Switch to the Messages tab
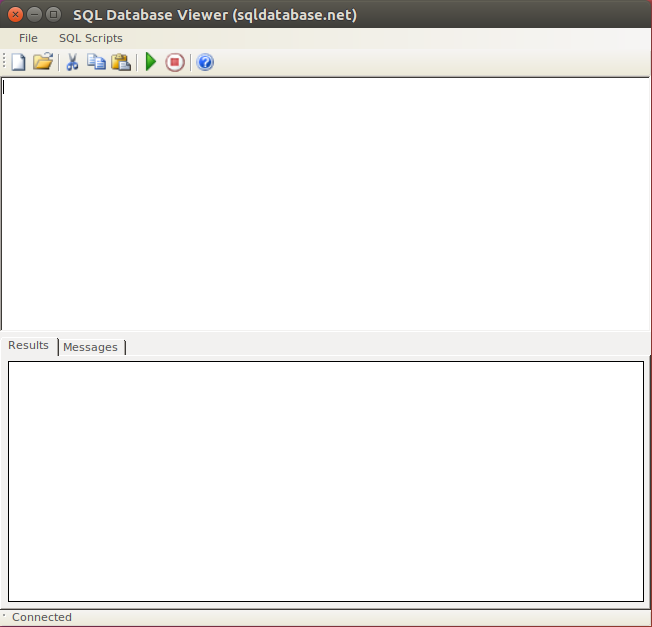Image resolution: width=652 pixels, height=627 pixels. (91, 347)
